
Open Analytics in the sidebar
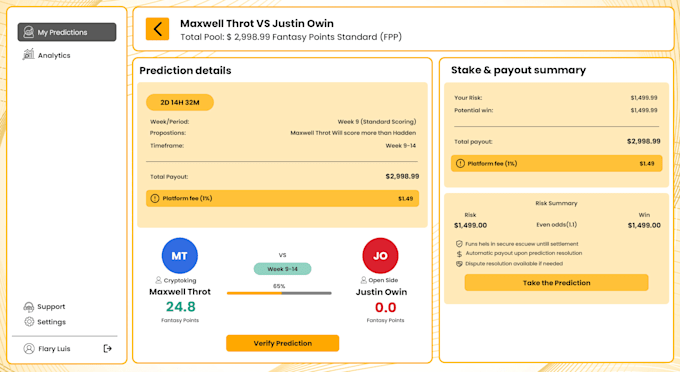tap(54, 55)
